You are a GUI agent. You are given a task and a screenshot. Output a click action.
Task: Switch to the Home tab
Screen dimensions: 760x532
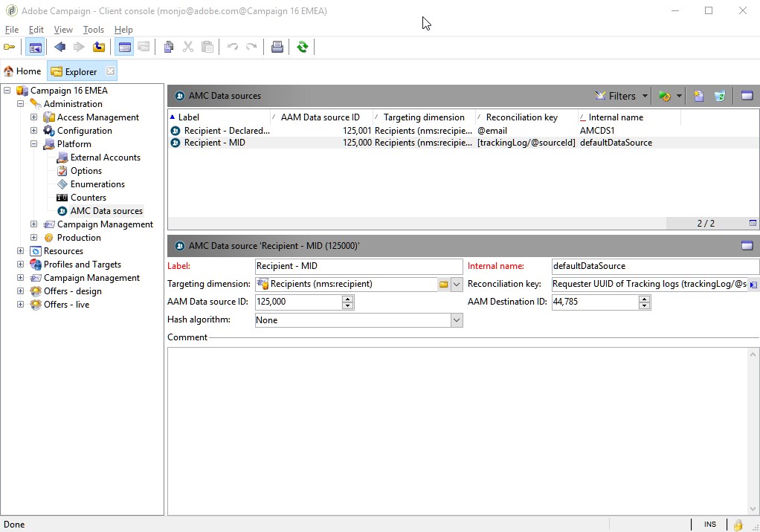(x=23, y=71)
